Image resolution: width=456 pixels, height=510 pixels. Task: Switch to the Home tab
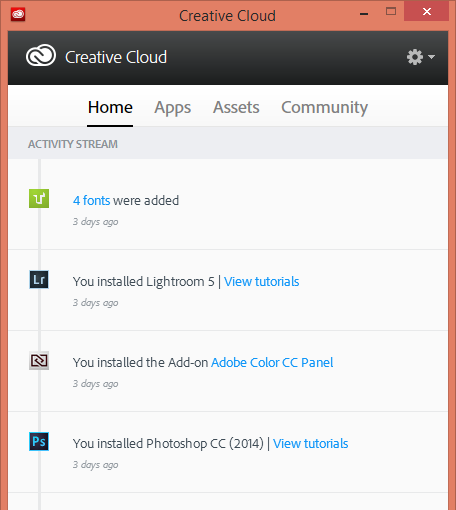110,108
